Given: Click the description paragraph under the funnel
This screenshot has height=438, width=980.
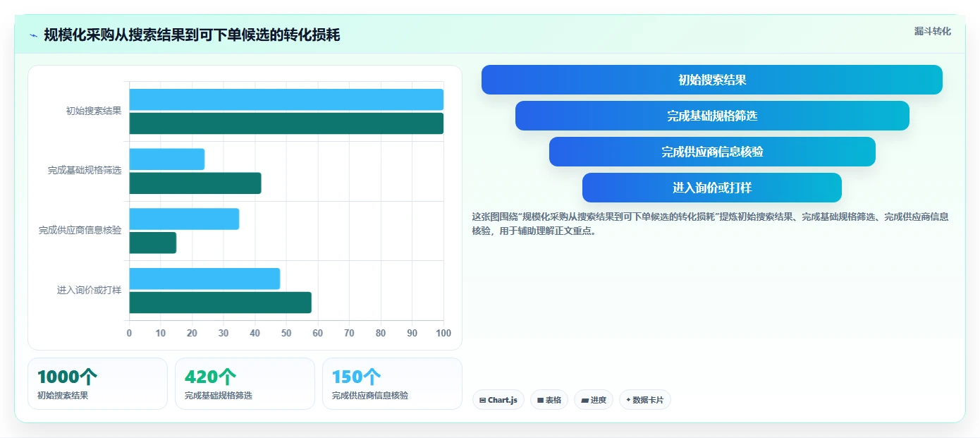Looking at the screenshot, I should 711,224.
